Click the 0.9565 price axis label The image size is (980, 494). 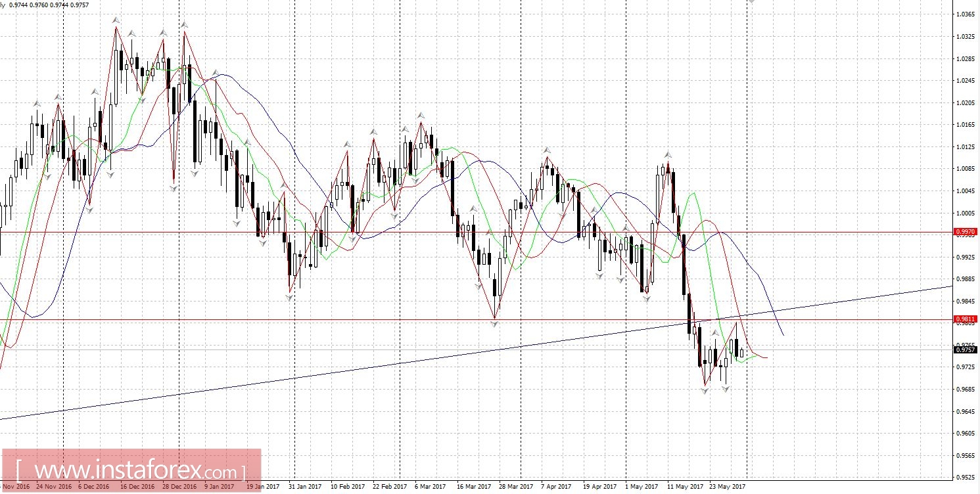point(966,456)
